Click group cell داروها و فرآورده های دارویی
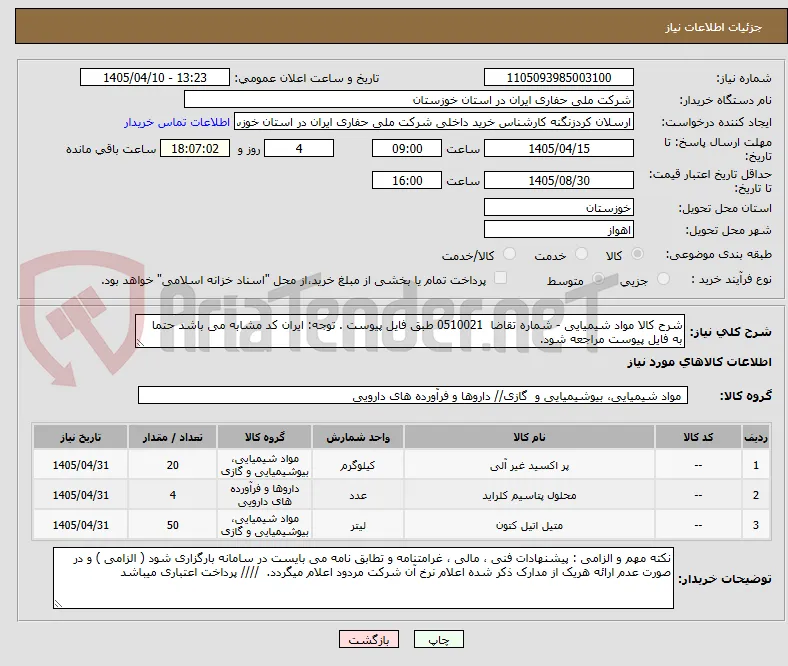The width and height of the screenshot is (788, 666). pos(264,495)
